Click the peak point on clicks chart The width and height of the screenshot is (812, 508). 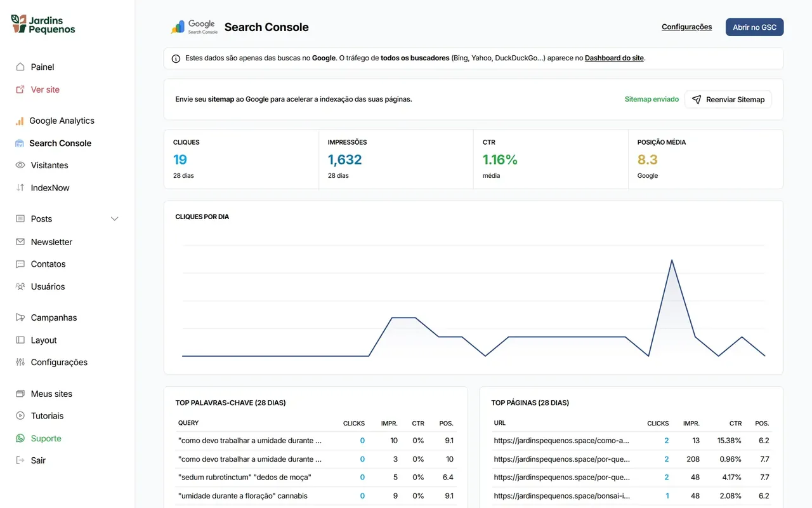[672, 260]
